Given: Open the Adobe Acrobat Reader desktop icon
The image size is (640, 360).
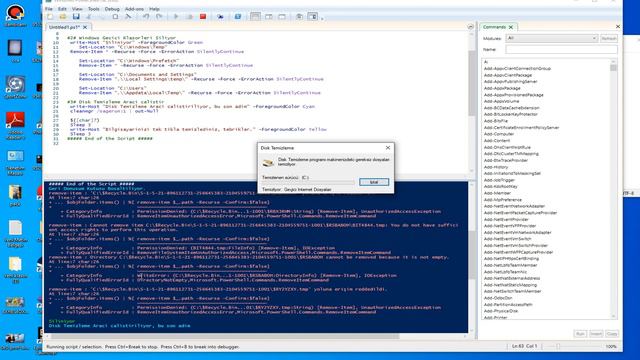Looking at the screenshot, I should click(x=15, y=125).
